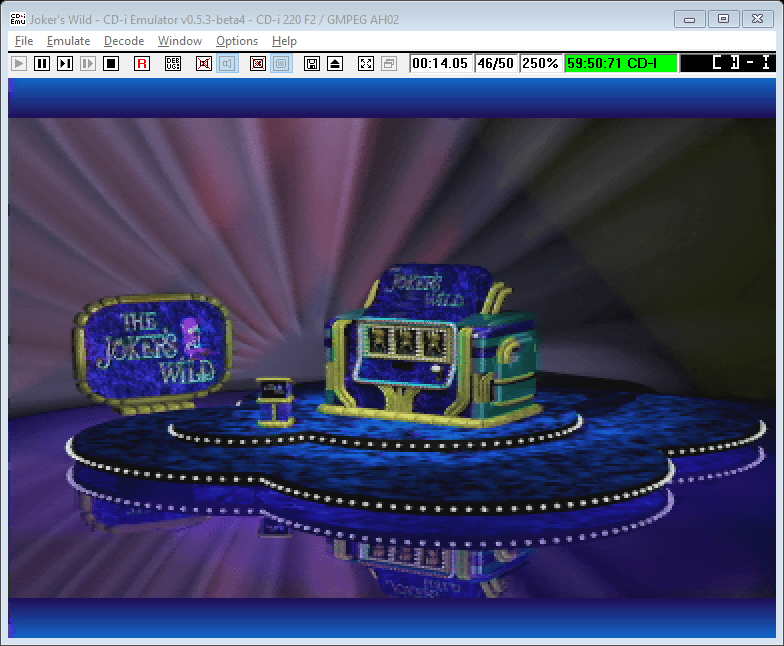Expand the Options menu
This screenshot has height=646, width=784.
point(237,41)
